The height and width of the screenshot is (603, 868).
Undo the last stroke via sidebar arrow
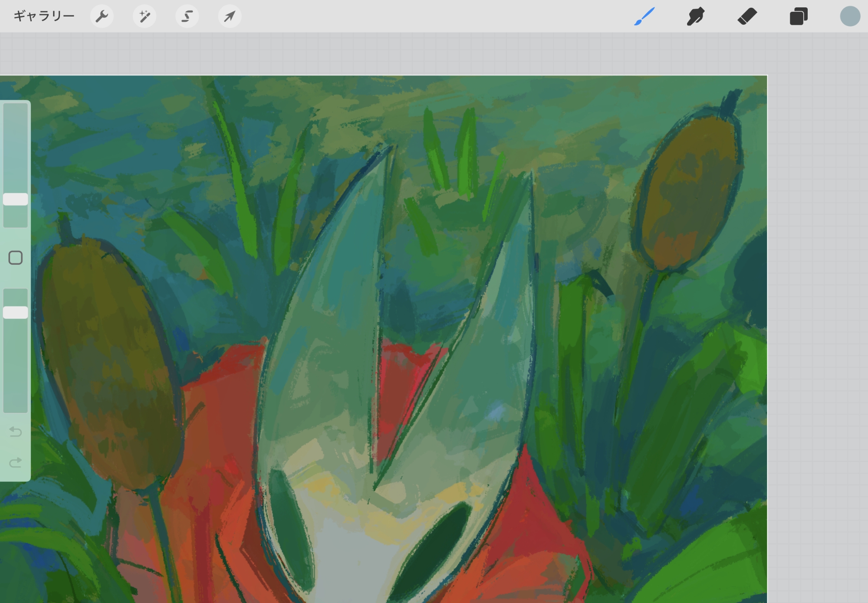[16, 432]
